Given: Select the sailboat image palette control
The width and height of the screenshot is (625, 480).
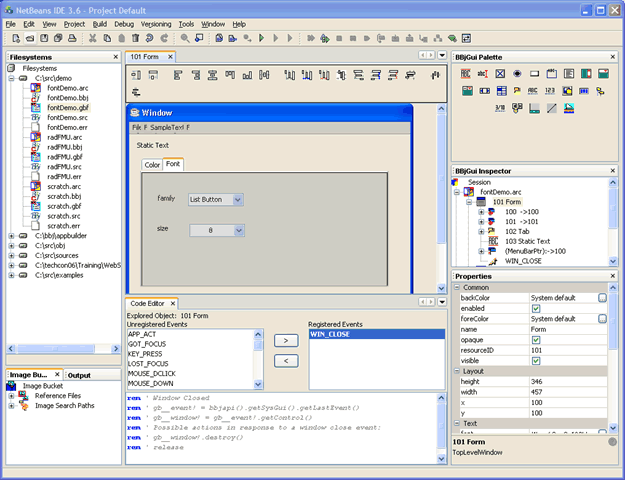Looking at the screenshot, I should [x=569, y=108].
